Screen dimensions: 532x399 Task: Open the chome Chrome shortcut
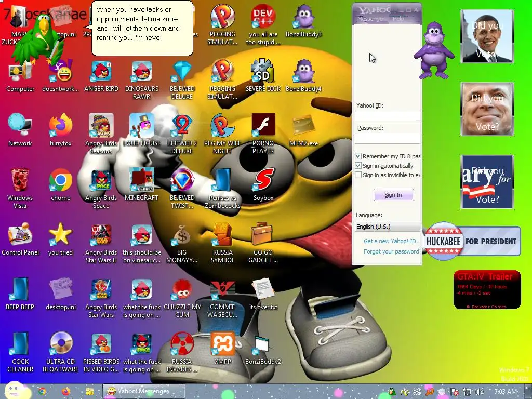point(61,180)
